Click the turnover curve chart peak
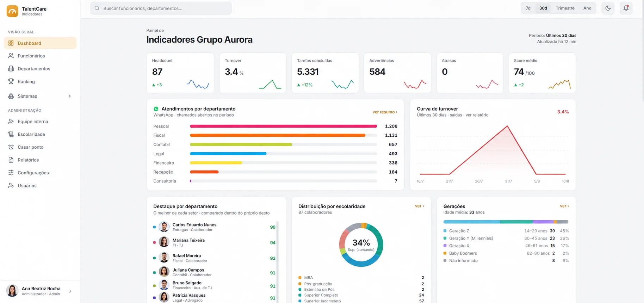Image resolution: width=644 pixels, height=303 pixels. pyautogui.click(x=507, y=126)
